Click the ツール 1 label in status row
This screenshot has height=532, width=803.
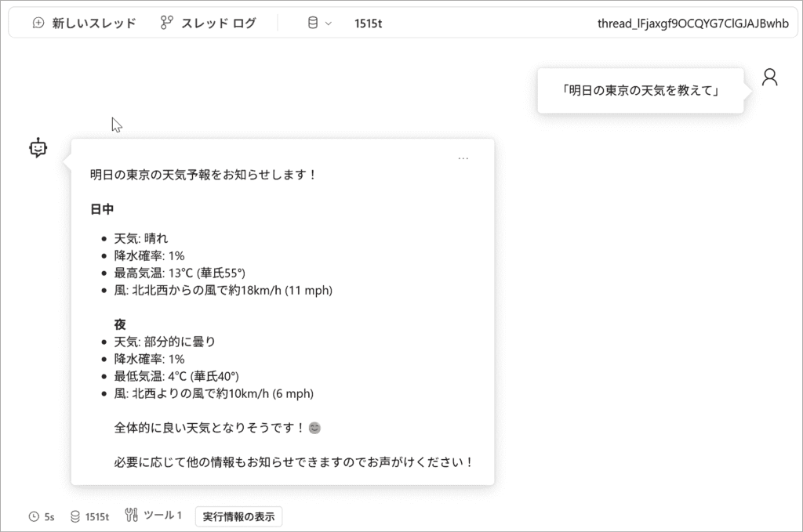click(164, 516)
